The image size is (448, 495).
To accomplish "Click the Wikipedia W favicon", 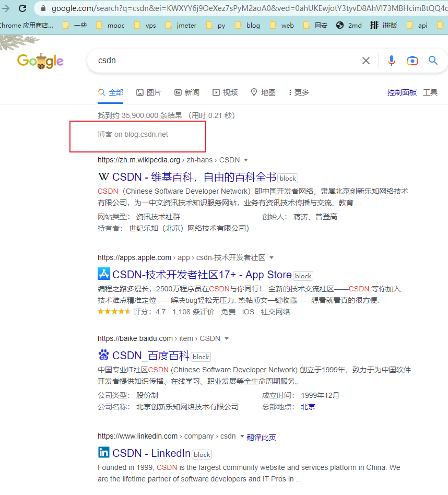I will pos(103,176).
